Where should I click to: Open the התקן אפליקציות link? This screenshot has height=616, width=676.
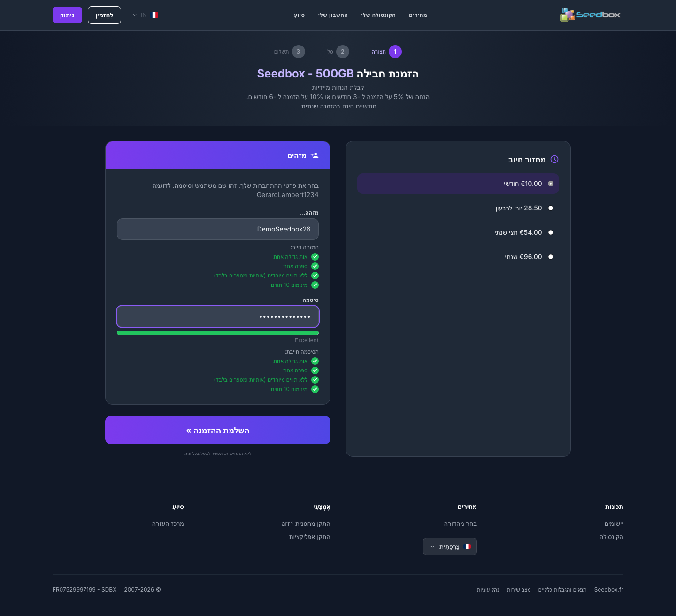(x=310, y=537)
